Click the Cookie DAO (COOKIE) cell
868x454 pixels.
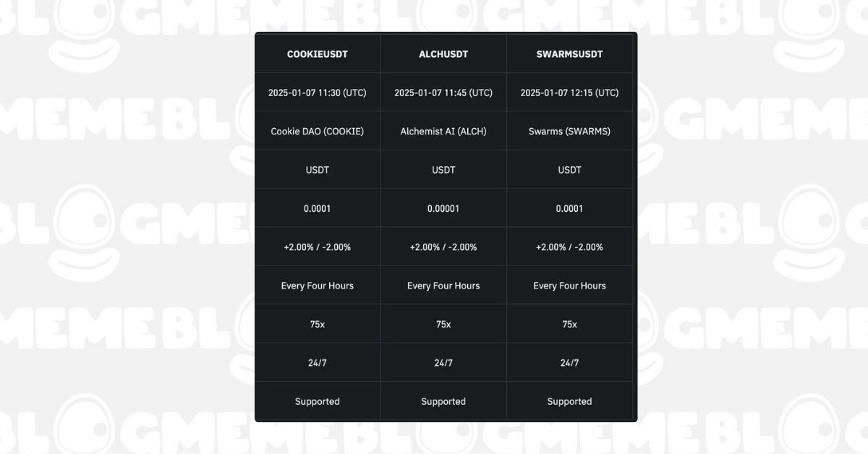tap(317, 132)
